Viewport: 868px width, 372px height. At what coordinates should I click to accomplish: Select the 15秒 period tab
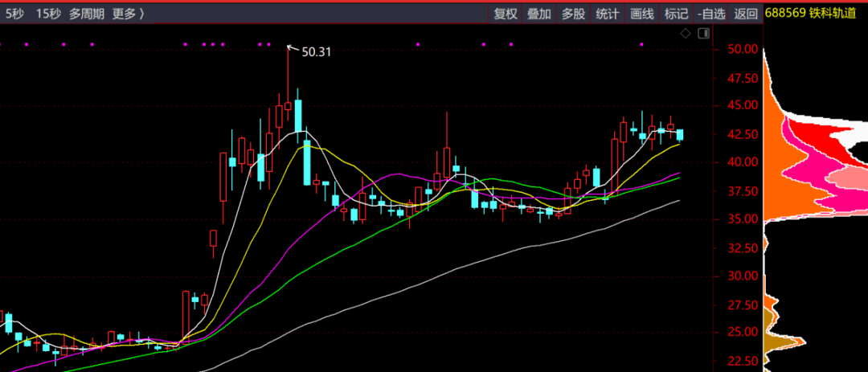coord(47,14)
